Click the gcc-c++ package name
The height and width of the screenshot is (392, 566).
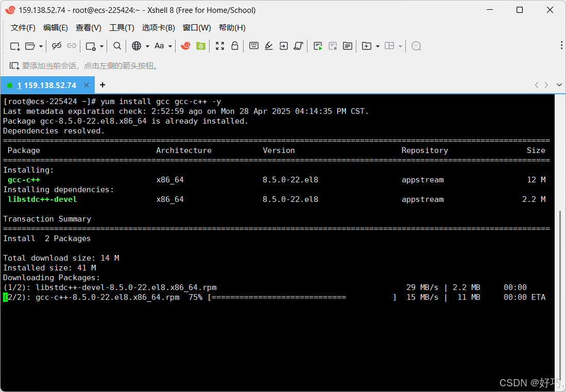click(24, 180)
